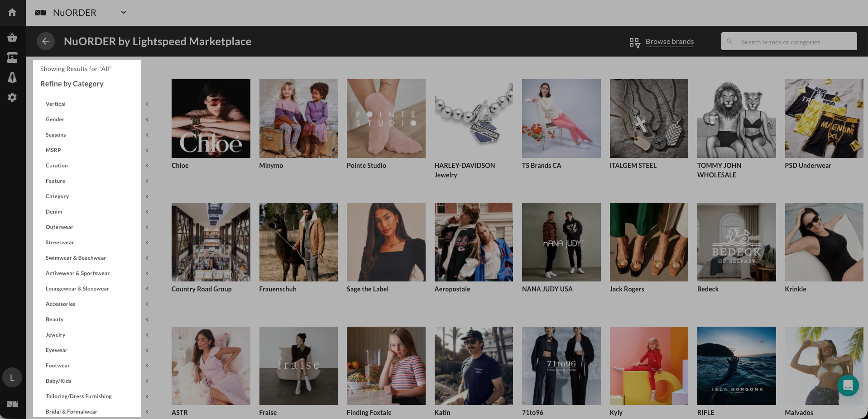Open the ASTR brand thumbnail

pos(211,366)
